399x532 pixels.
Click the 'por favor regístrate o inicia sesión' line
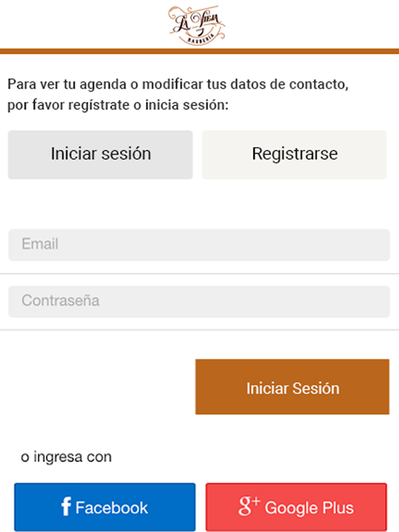pos(118,105)
